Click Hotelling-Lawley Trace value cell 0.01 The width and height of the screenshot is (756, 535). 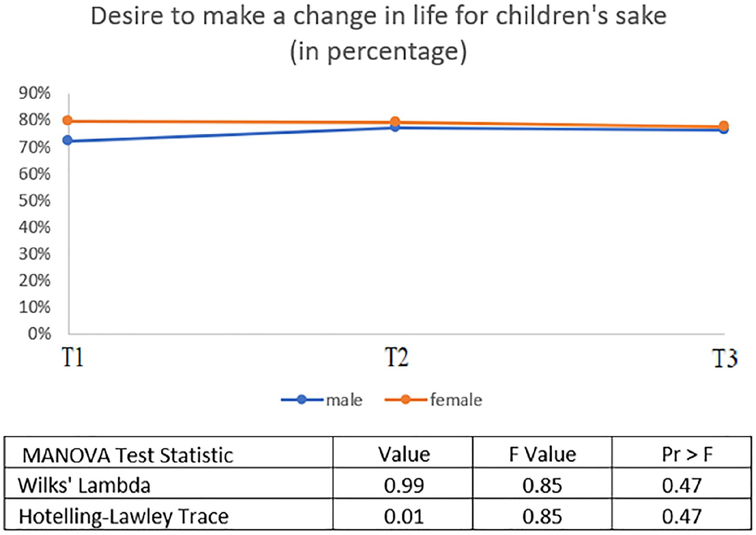403,514
